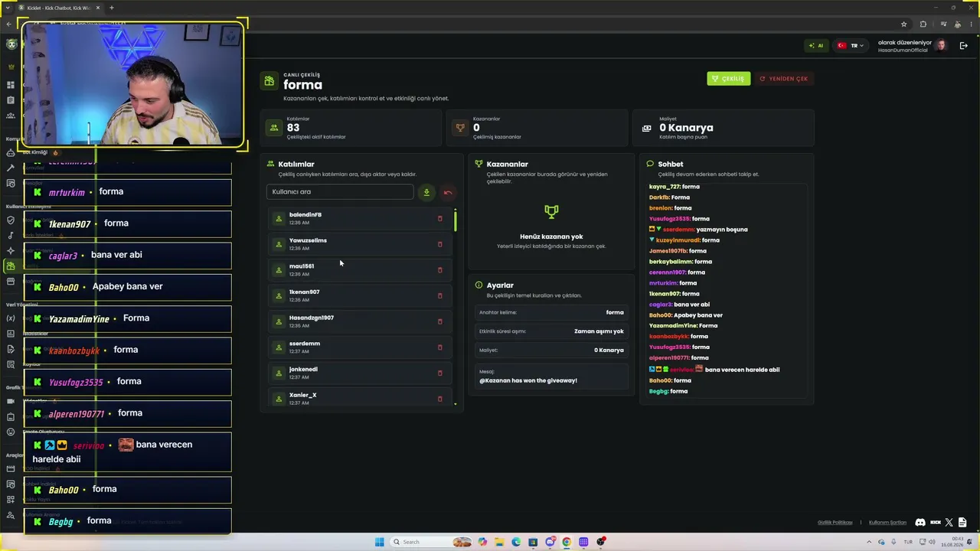Open the Windows Start menu

[379, 542]
